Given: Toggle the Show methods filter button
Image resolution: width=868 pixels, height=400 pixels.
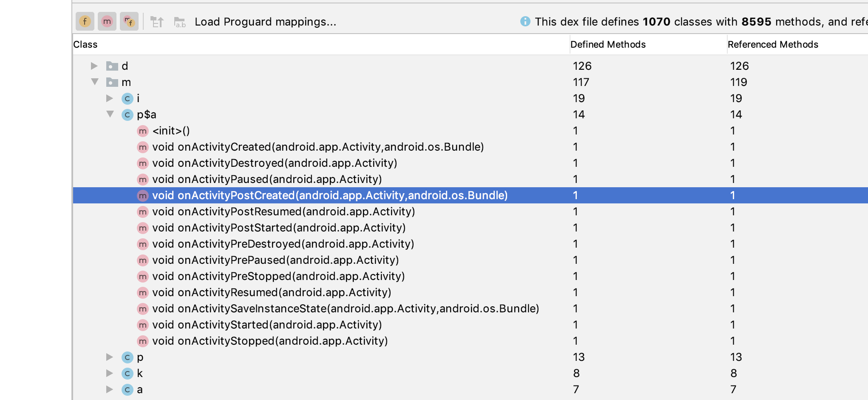Looking at the screenshot, I should point(107,21).
